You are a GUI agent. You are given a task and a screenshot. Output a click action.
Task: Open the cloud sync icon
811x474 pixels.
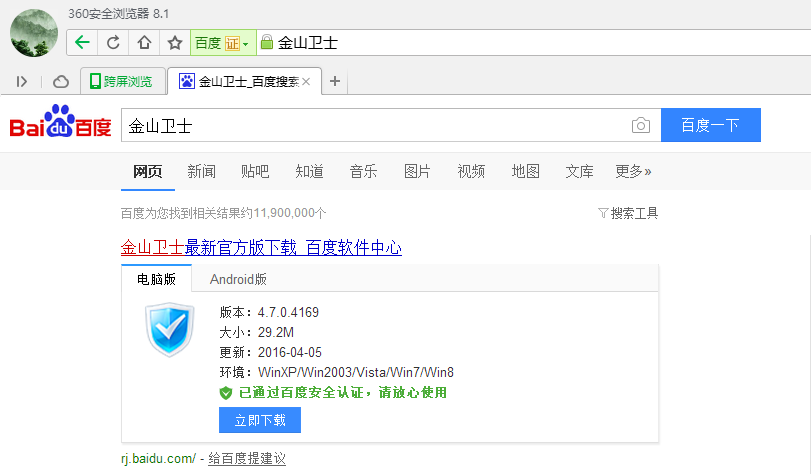[x=61, y=82]
